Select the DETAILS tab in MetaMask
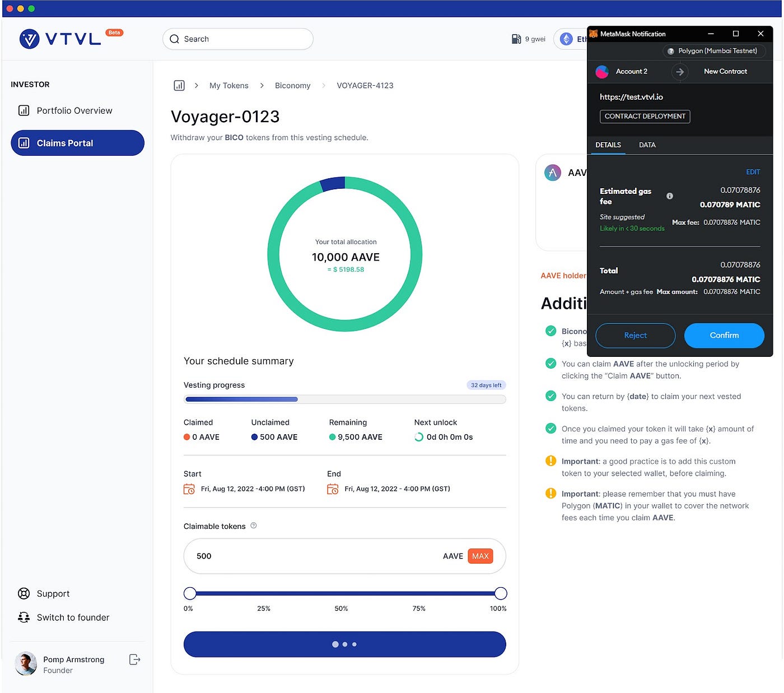The width and height of the screenshot is (784, 693). [608, 145]
